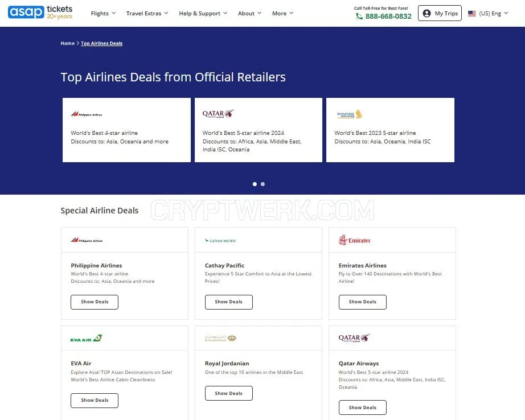Show Deals for Philippine Airlines
This screenshot has height=420, width=525.
pos(95,302)
